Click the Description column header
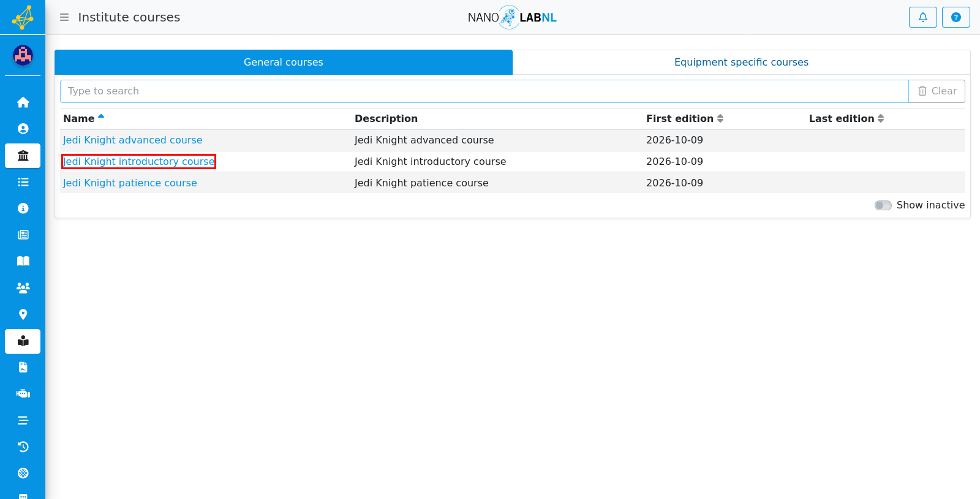Image resolution: width=980 pixels, height=499 pixels. tap(386, 118)
